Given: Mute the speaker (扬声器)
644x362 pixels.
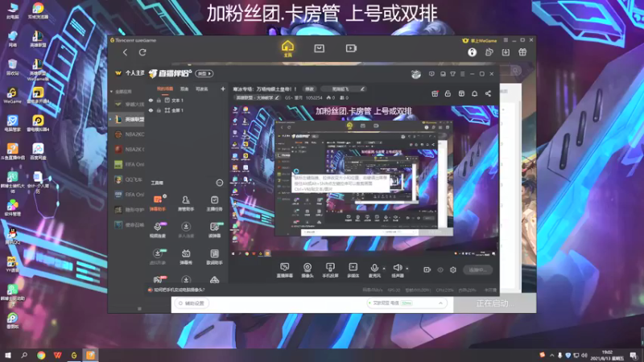Looking at the screenshot, I should [x=397, y=270].
